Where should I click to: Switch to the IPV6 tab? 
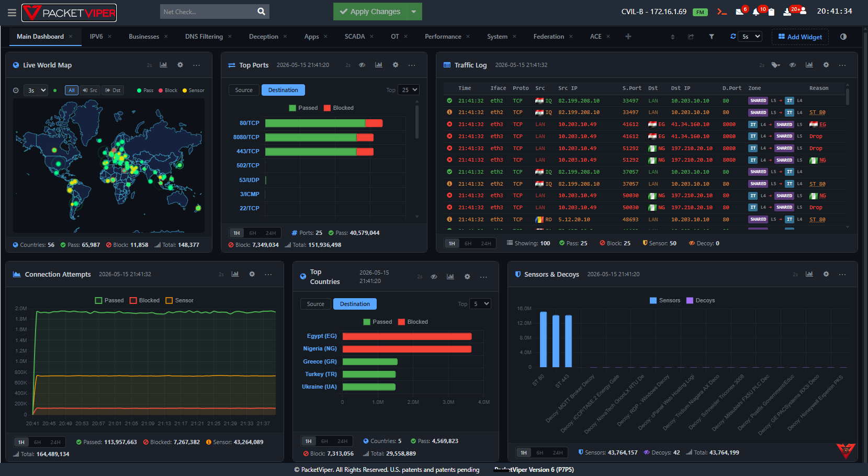pyautogui.click(x=96, y=37)
